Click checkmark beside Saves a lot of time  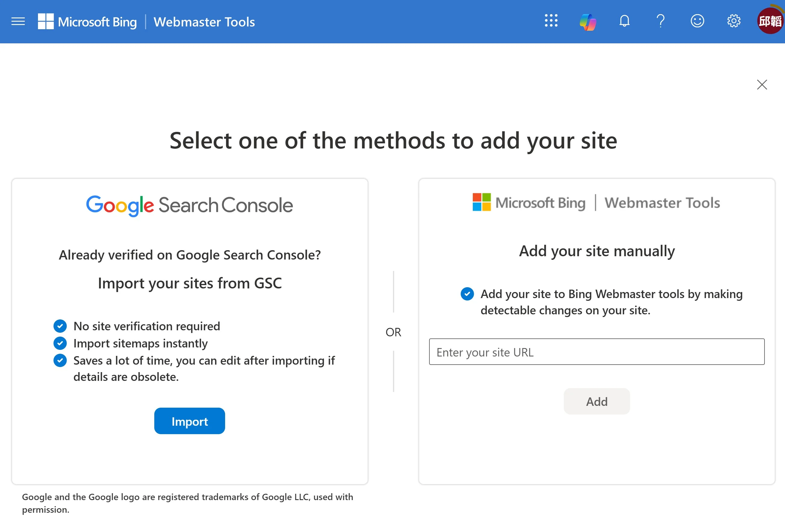pos(60,360)
